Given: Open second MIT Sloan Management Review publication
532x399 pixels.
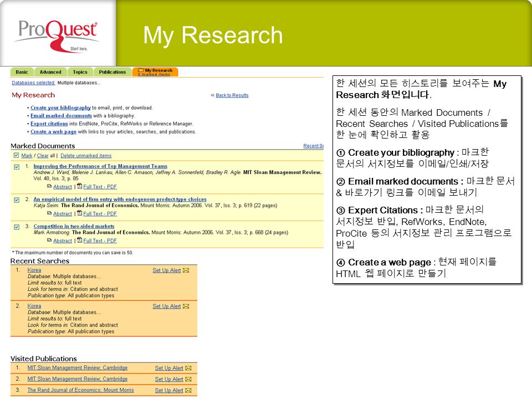Looking at the screenshot, I should coord(78,379).
